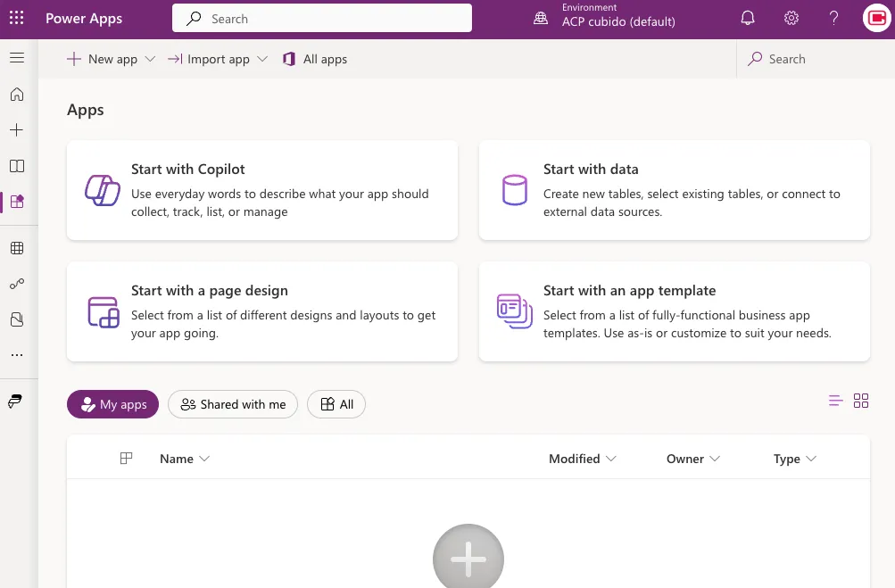The height and width of the screenshot is (588, 895).
Task: Switch to the Shared with me filter
Action: [232, 404]
